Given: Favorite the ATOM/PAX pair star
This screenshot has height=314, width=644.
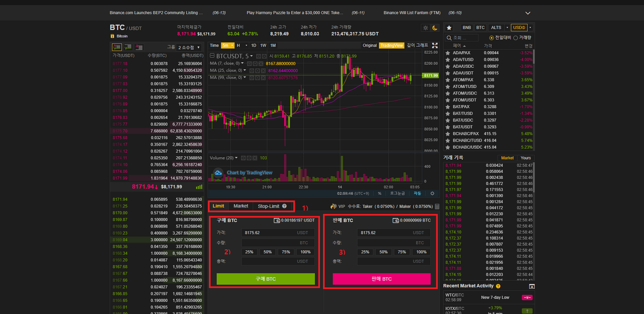Looking at the screenshot, I should click(448, 79).
